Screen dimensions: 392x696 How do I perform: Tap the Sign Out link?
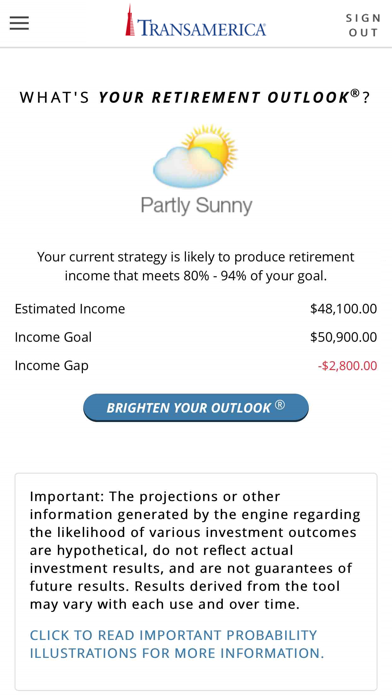tap(363, 25)
